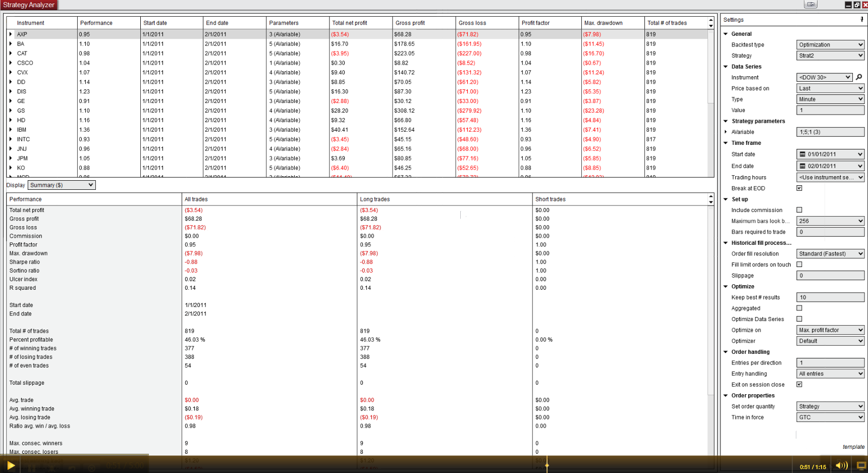
Task: Open the calendar icon in End date field
Action: [x=802, y=166]
